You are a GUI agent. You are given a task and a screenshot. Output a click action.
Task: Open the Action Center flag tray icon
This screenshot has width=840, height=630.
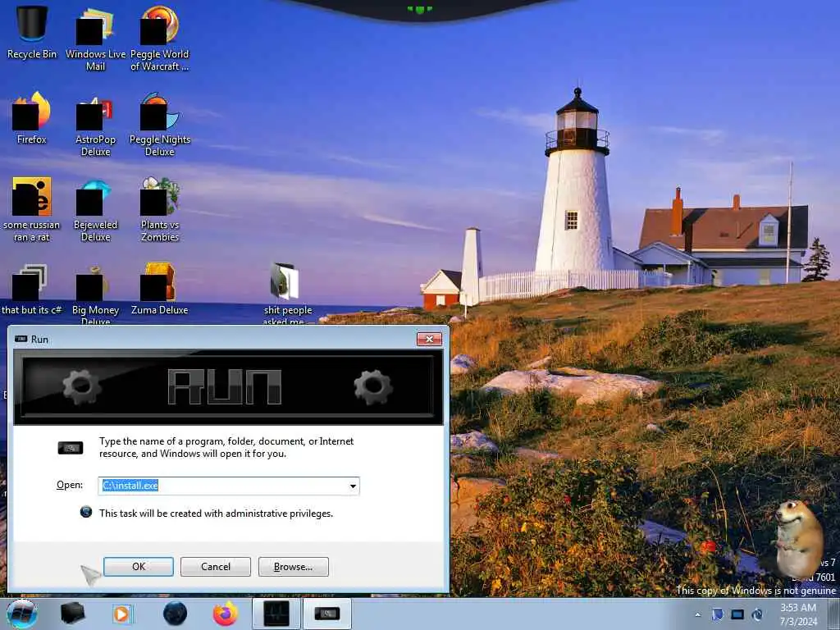pyautogui.click(x=718, y=614)
